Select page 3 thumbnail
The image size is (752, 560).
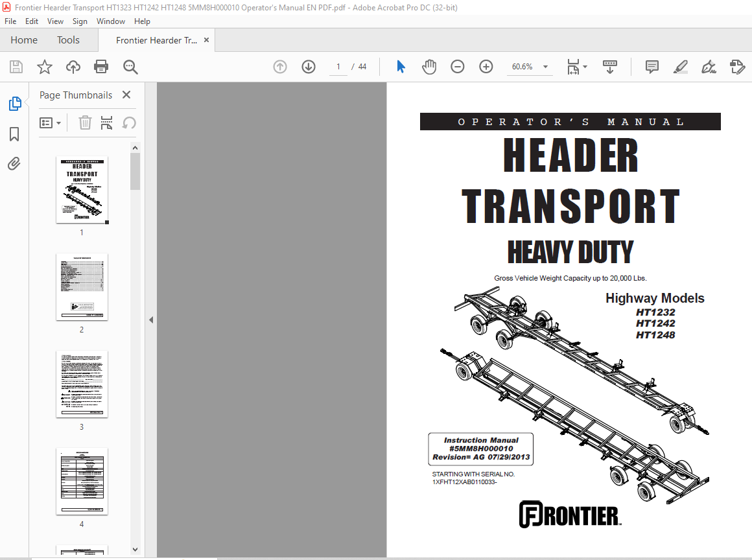82,384
